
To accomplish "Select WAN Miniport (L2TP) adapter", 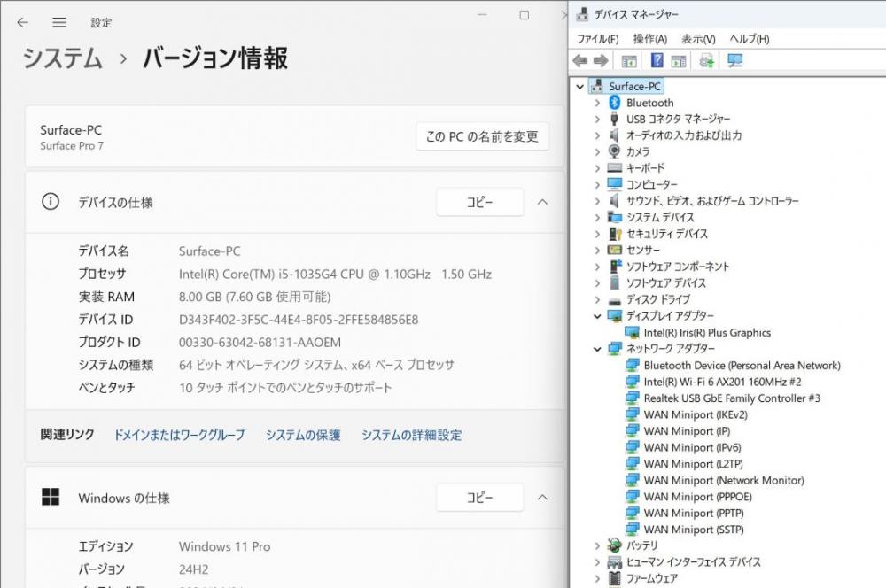I will [694, 464].
